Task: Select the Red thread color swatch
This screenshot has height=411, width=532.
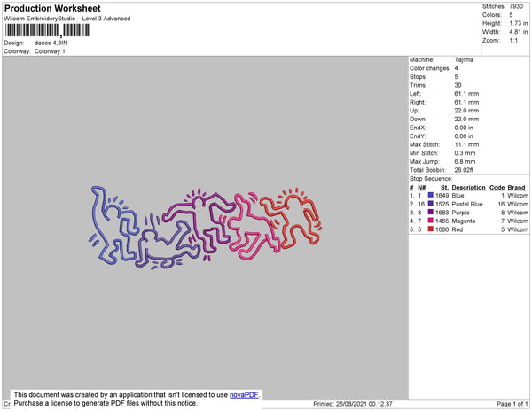Action: 431,229
